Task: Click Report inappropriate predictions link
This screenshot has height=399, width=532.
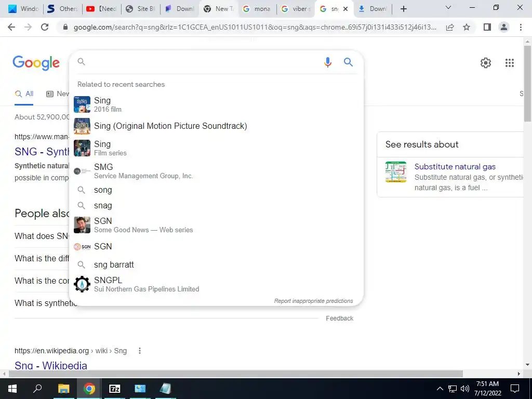Action: click(313, 301)
